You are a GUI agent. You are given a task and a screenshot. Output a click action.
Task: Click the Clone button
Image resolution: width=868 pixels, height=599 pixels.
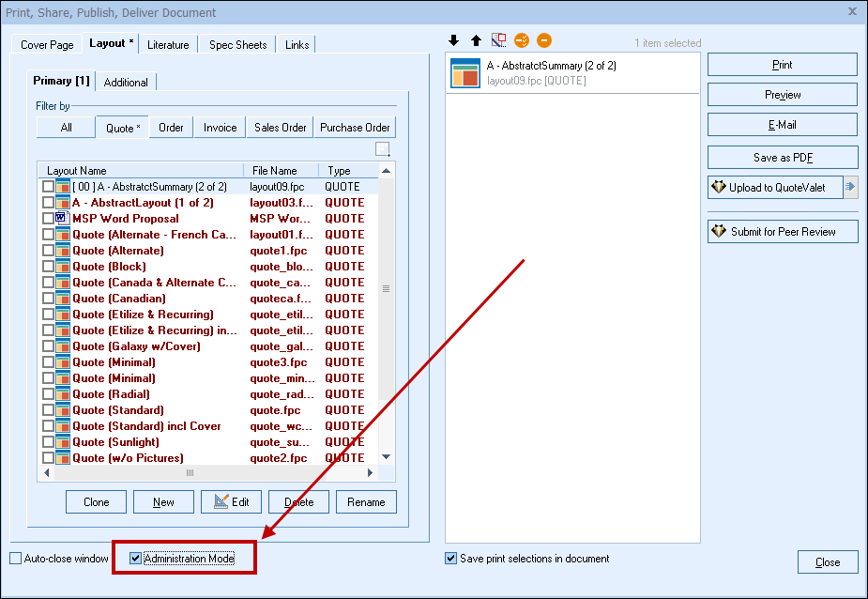(x=96, y=502)
